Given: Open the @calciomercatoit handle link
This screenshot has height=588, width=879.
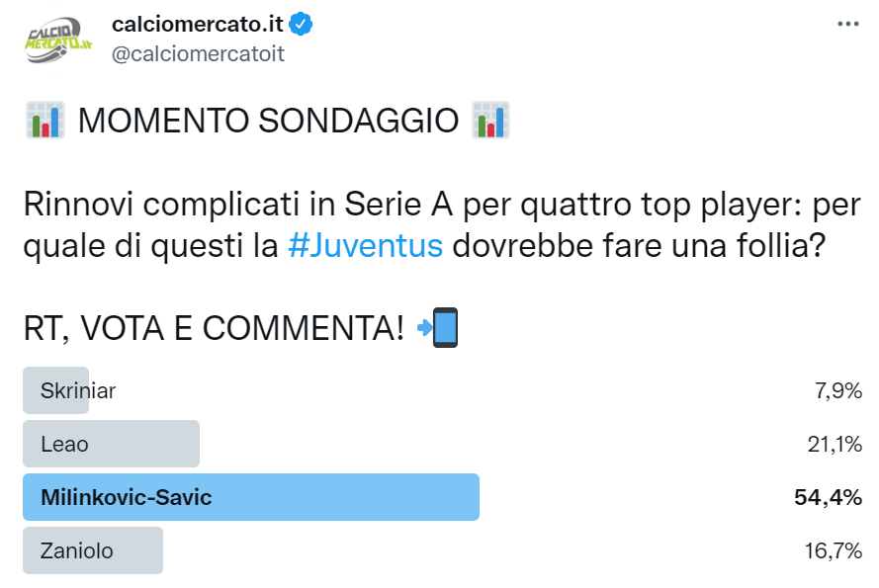Looking at the screenshot, I should (198, 54).
